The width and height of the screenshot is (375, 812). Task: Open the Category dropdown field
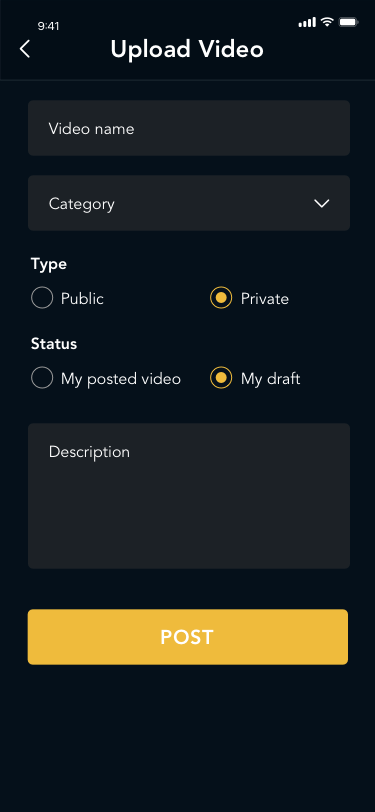[189, 203]
